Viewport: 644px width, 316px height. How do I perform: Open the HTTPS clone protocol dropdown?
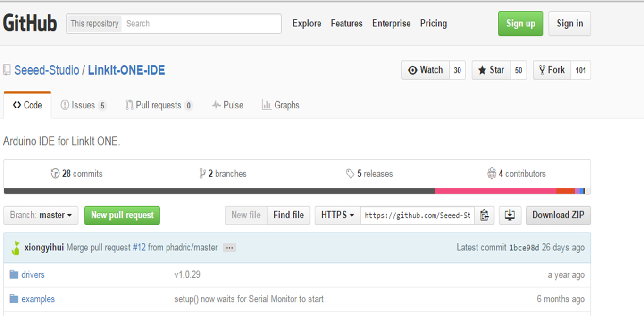pyautogui.click(x=337, y=215)
